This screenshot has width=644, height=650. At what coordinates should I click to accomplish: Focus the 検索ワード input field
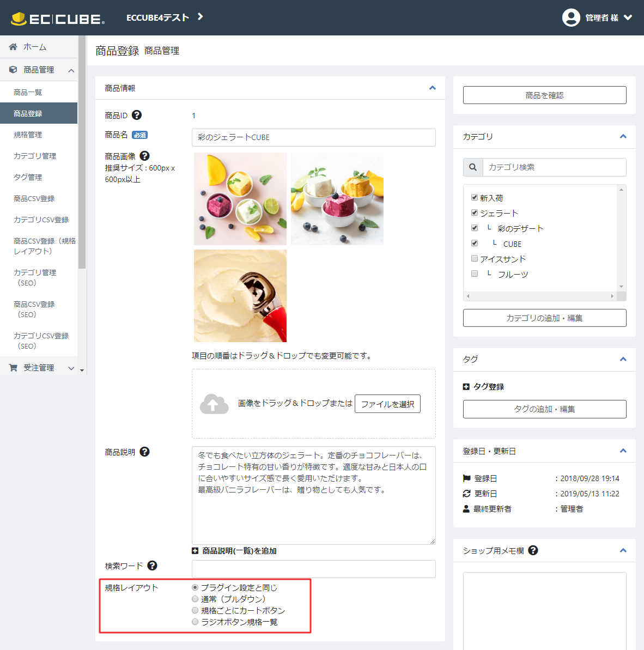click(x=313, y=569)
